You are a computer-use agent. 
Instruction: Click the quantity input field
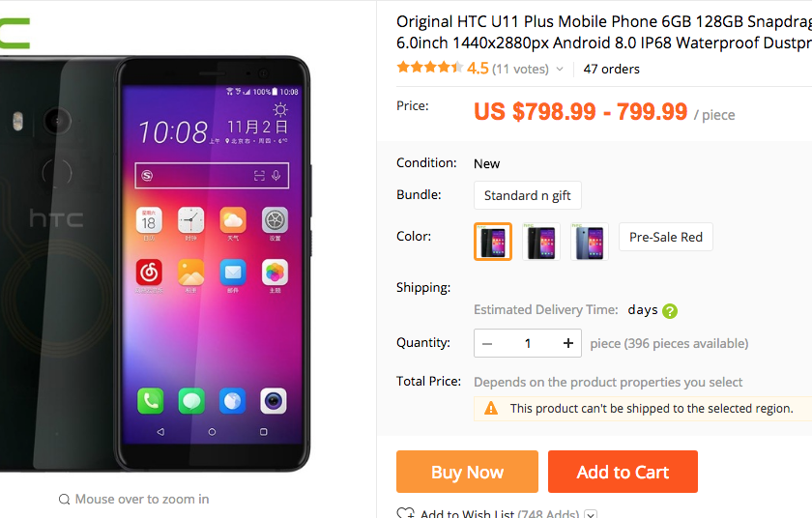click(528, 343)
